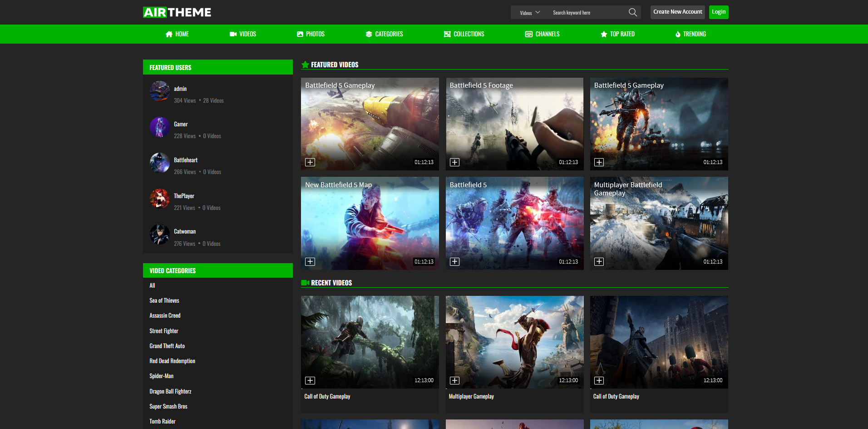Open the Videos search type dropdown
This screenshot has width=868, height=429.
coord(530,12)
